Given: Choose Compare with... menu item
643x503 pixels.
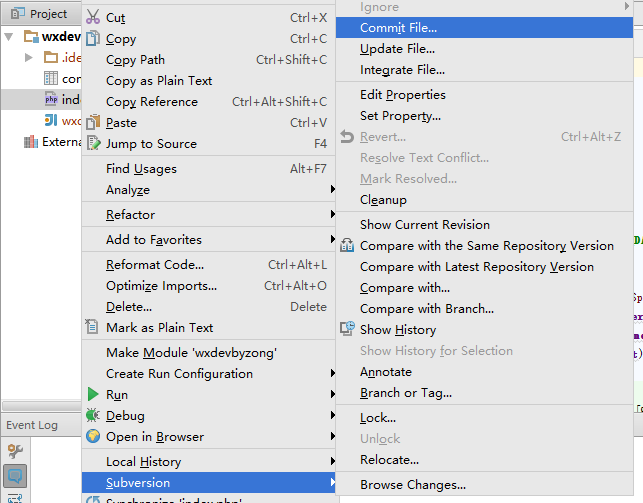Looking at the screenshot, I should [x=484, y=287].
